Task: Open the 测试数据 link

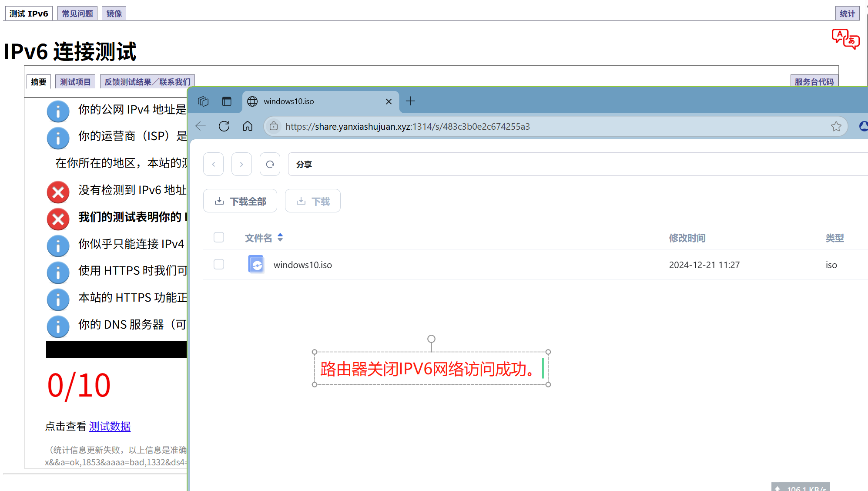Action: point(110,427)
